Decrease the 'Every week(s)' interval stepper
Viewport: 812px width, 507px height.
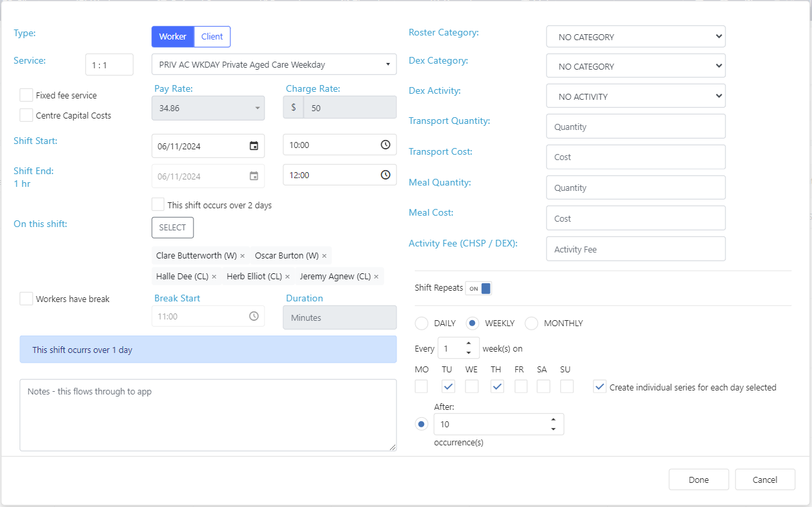[x=468, y=352]
